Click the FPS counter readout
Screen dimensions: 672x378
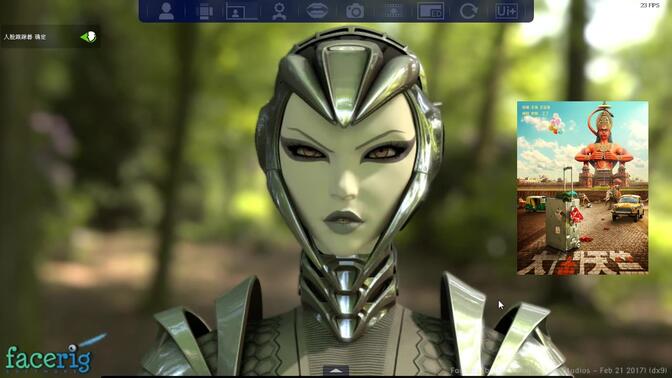pyautogui.click(x=650, y=5)
